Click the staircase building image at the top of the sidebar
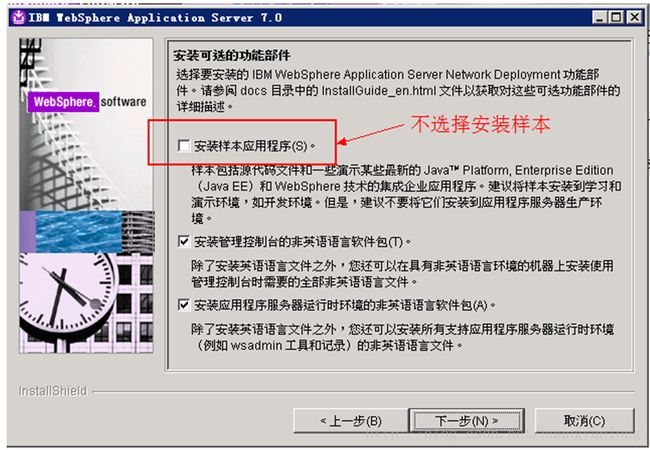The width and height of the screenshot is (650, 450). coord(86,124)
